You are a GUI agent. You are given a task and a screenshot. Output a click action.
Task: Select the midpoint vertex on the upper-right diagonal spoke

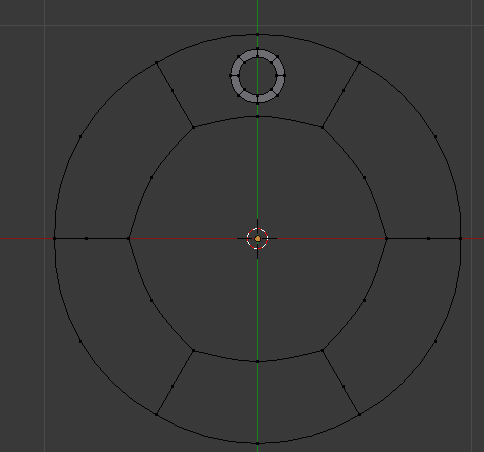(343, 90)
